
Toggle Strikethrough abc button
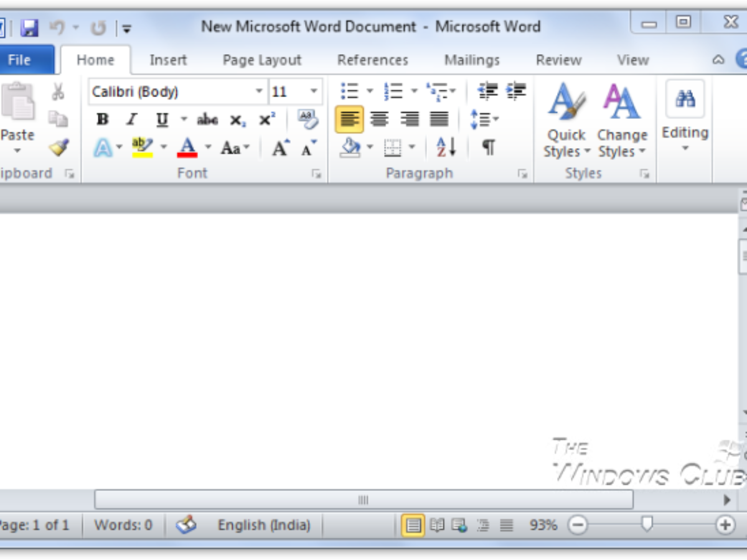coord(207,119)
